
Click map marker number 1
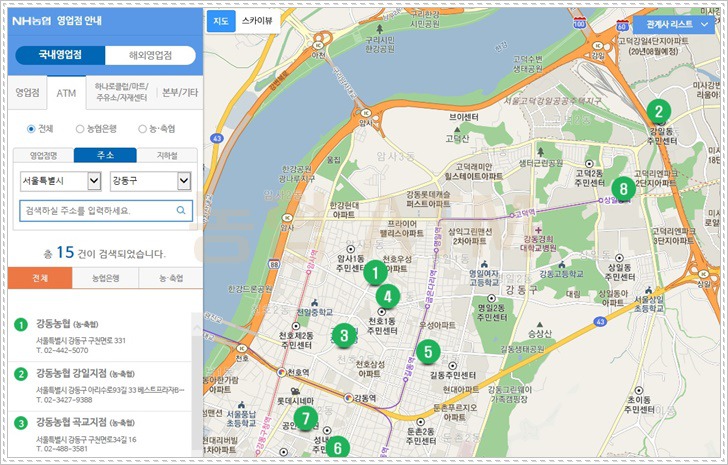coord(375,272)
